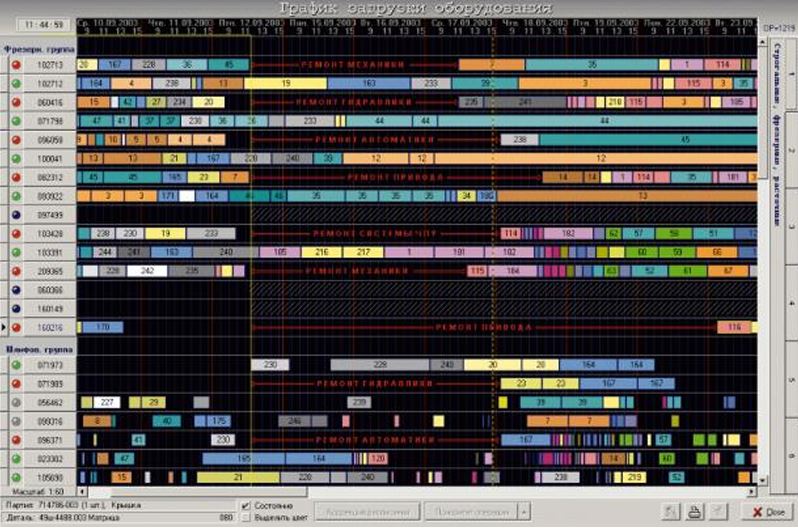Select machine row 103391
Screen dimensions: 798x528
click(49, 252)
